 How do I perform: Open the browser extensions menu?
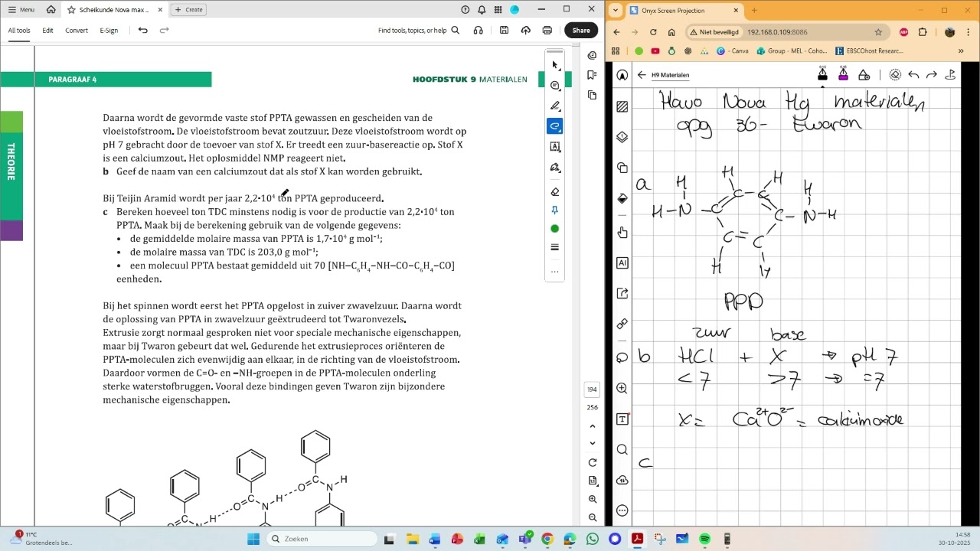pyautogui.click(x=922, y=32)
